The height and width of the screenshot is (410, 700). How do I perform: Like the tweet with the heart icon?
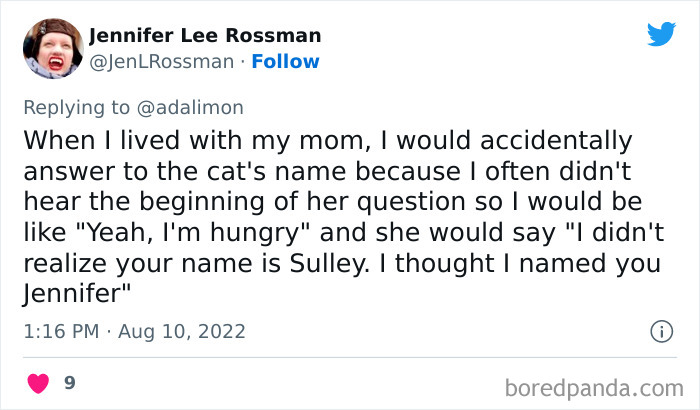tap(39, 382)
